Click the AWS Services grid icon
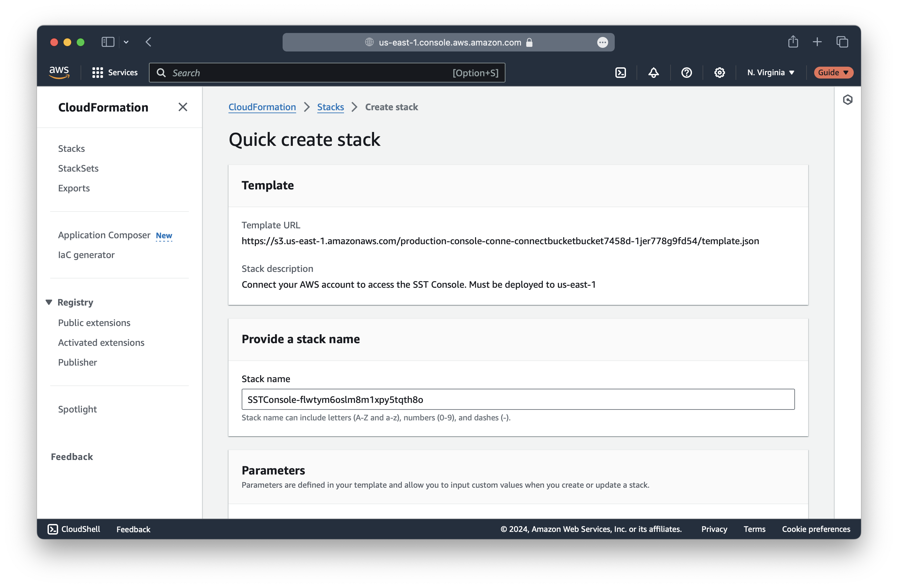The height and width of the screenshot is (588, 898). (x=97, y=72)
